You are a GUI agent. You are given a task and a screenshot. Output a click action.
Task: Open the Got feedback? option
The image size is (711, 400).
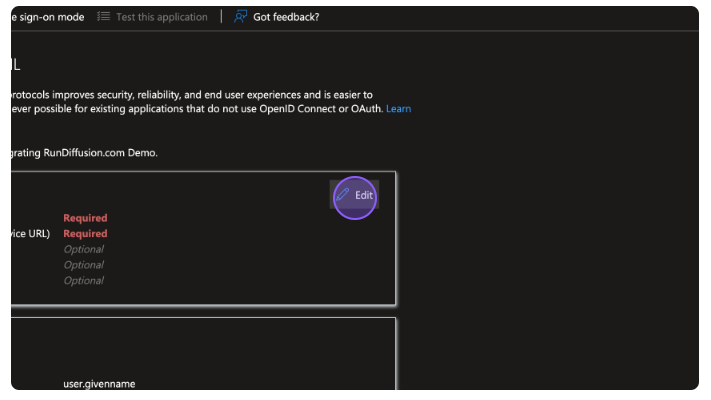pyautogui.click(x=286, y=17)
